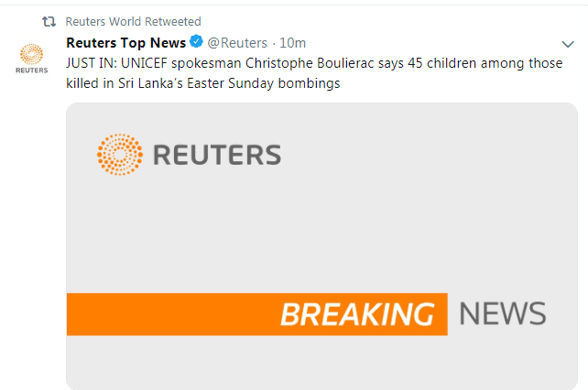The height and width of the screenshot is (390, 588).
Task: Click the large REUTERS wordmark in card
Action: click(x=217, y=155)
